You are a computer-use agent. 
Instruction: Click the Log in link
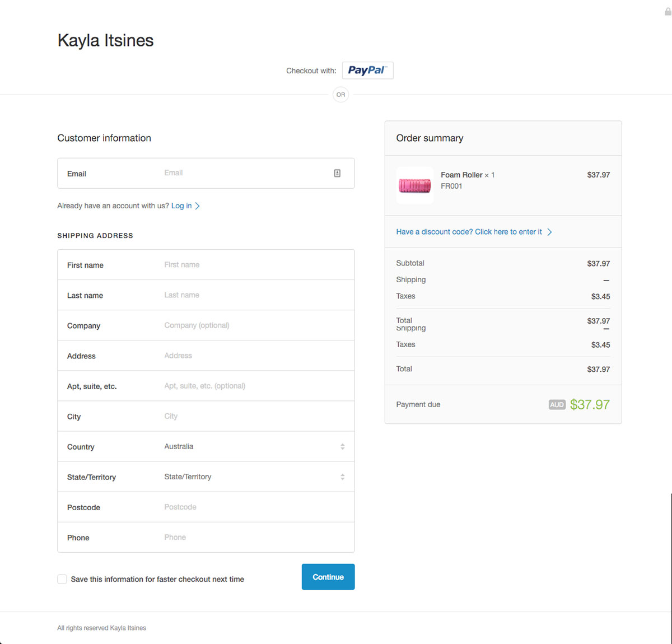tap(181, 206)
